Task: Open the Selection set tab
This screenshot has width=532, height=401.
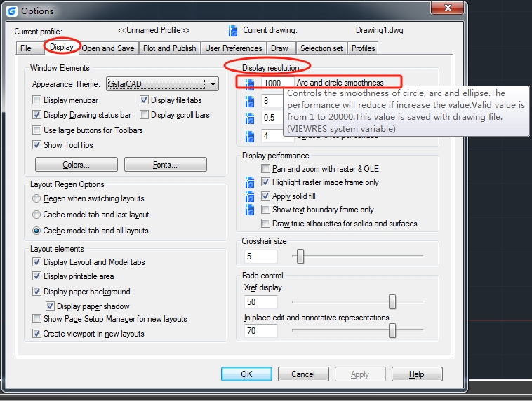Action: (x=321, y=48)
